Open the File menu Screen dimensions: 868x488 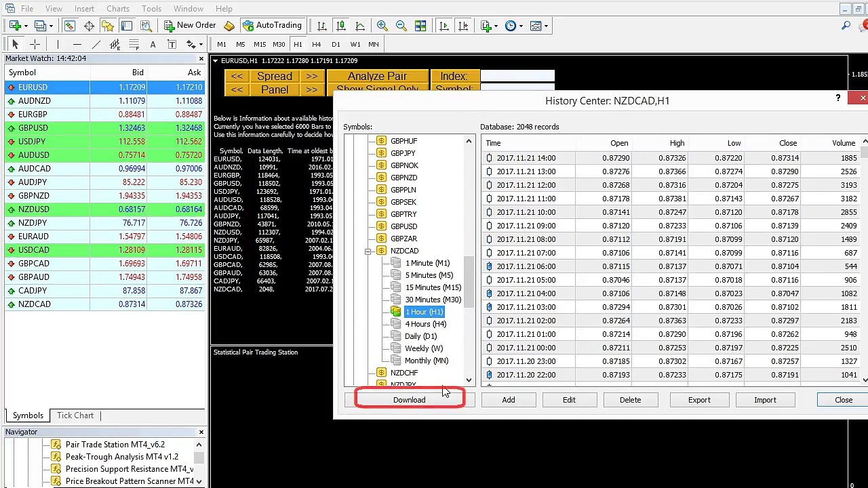click(x=27, y=9)
